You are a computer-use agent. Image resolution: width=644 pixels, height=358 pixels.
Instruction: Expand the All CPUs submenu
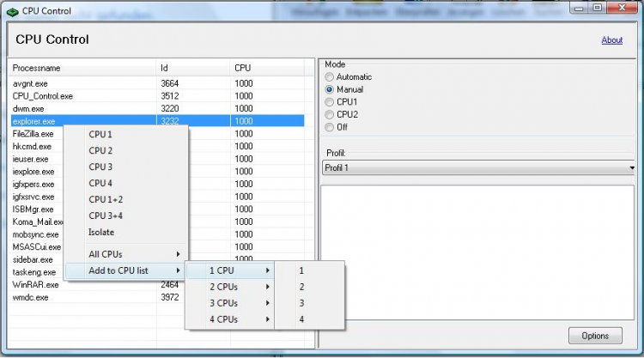point(126,254)
